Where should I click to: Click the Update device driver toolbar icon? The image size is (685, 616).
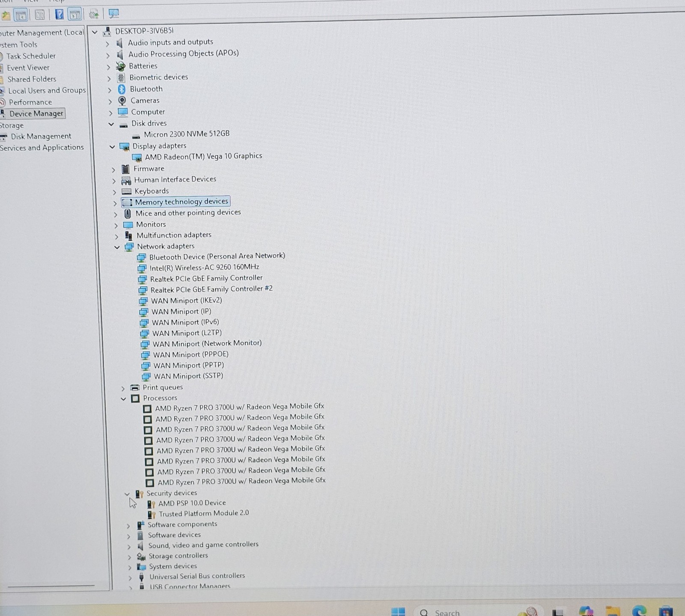[94, 15]
